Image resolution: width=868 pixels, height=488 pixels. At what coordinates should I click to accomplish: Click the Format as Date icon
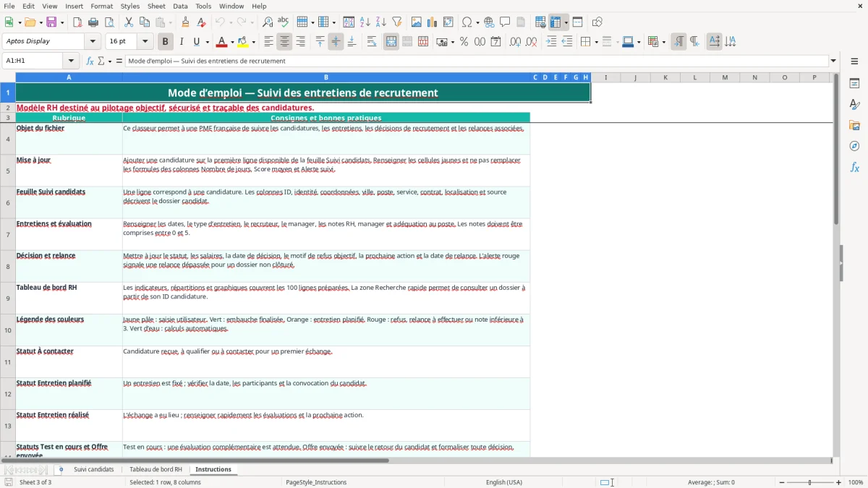495,42
